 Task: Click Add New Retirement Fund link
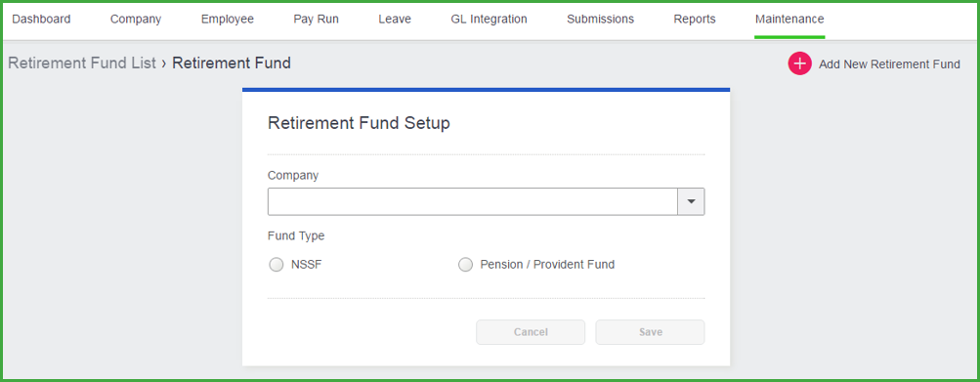click(x=889, y=64)
